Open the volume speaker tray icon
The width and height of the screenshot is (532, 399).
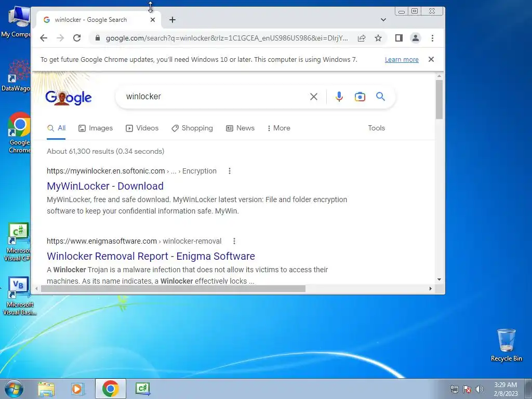[x=480, y=389]
